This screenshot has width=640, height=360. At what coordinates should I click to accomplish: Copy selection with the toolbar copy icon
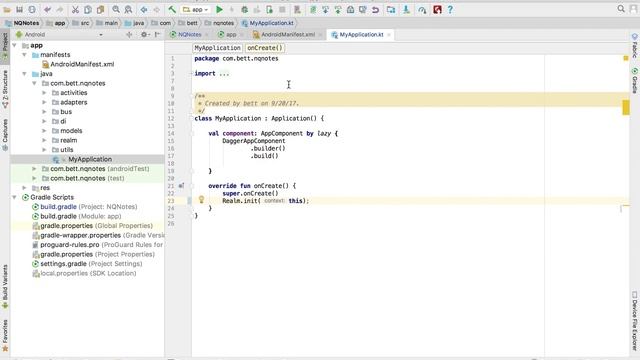pyautogui.click(x=88, y=9)
